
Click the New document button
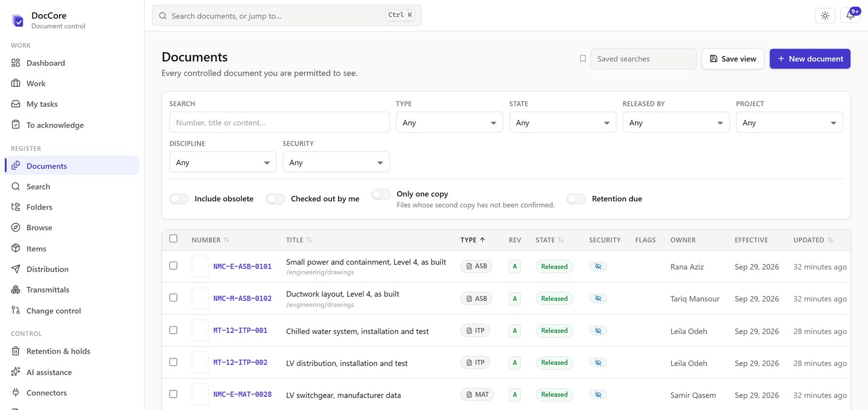coord(810,59)
